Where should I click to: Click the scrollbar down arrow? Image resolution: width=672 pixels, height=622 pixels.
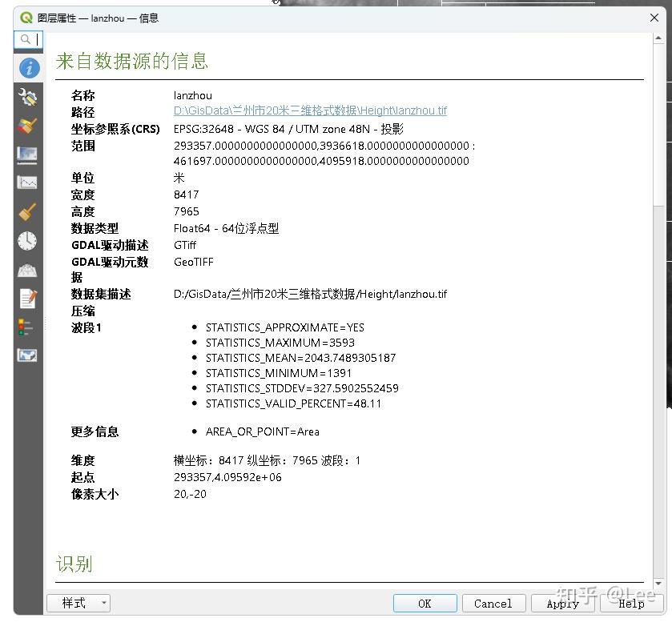(658, 583)
